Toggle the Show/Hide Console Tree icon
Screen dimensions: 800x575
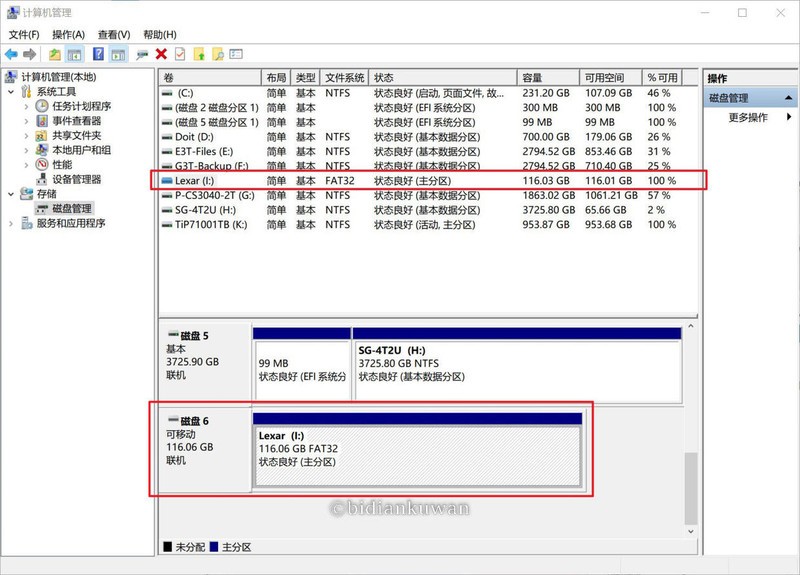[x=74, y=54]
